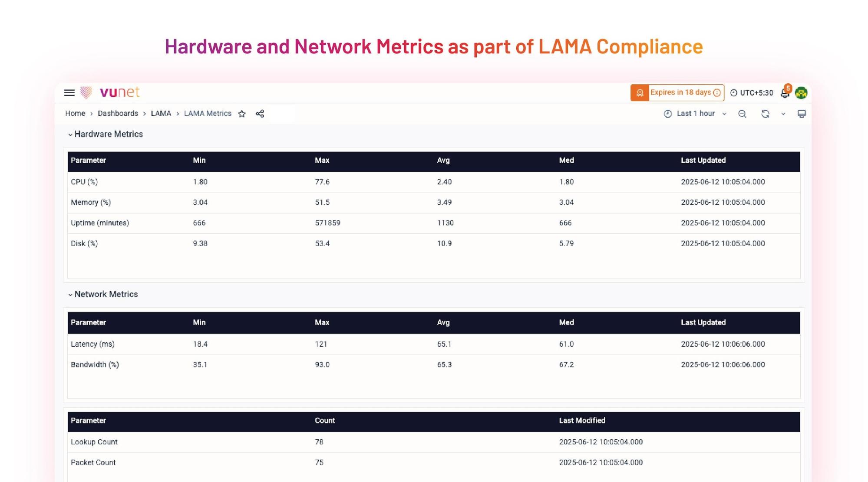Open the Last 1 hour time picker
Image resolution: width=868 pixels, height=482 pixels.
click(x=695, y=114)
